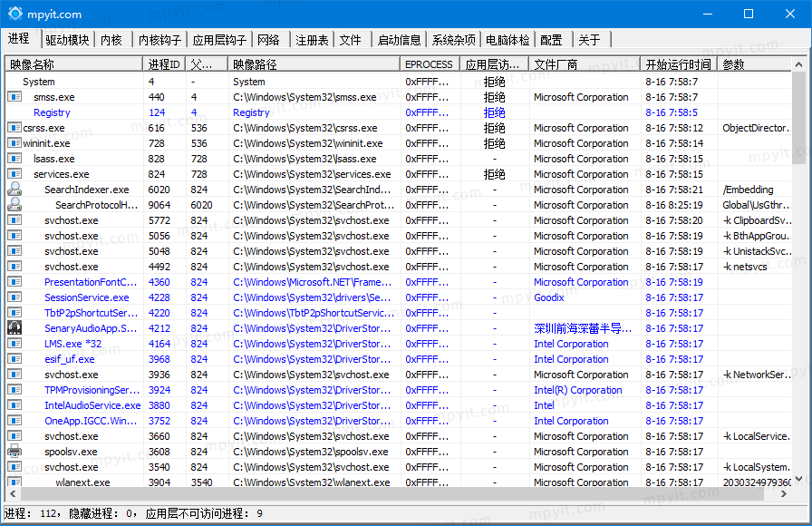Screen dimensions: 812x526
Task: Open the 电脑体检 tab
Action: coord(507,40)
